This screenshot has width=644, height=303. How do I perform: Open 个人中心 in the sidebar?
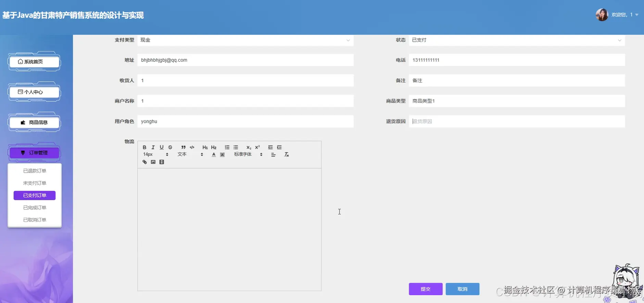34,92
